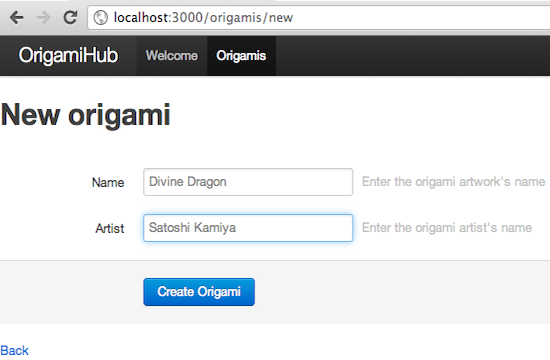
Task: Click the New origami heading
Action: (x=86, y=115)
